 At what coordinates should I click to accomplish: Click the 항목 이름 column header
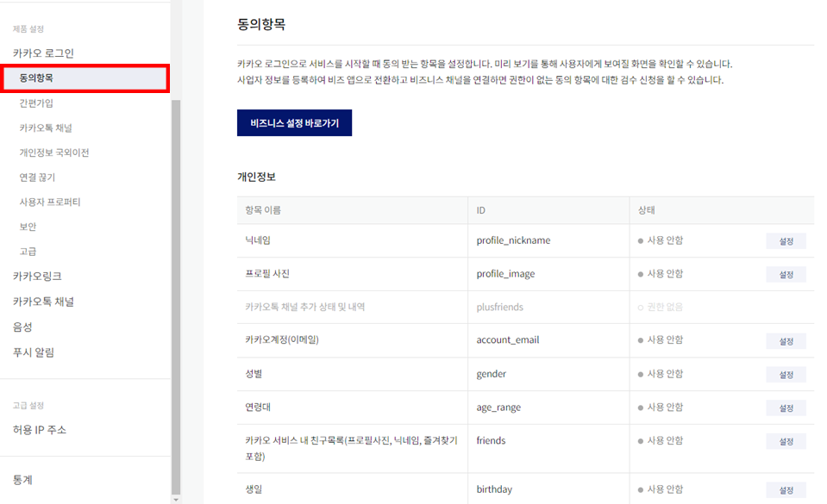click(x=263, y=210)
